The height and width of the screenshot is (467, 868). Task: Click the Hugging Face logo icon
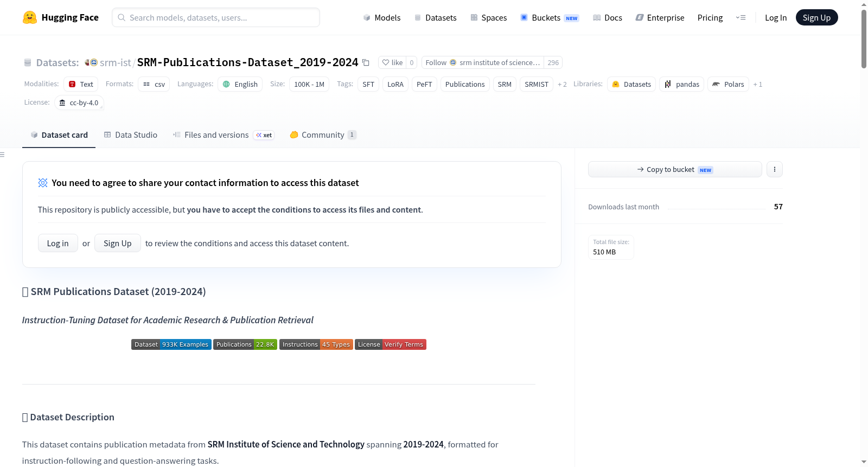point(29,17)
